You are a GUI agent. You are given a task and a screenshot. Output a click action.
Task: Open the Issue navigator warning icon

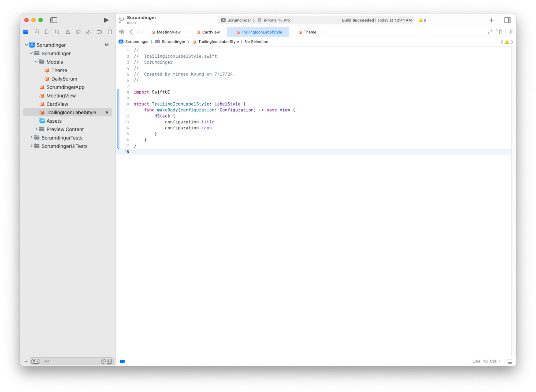point(68,32)
